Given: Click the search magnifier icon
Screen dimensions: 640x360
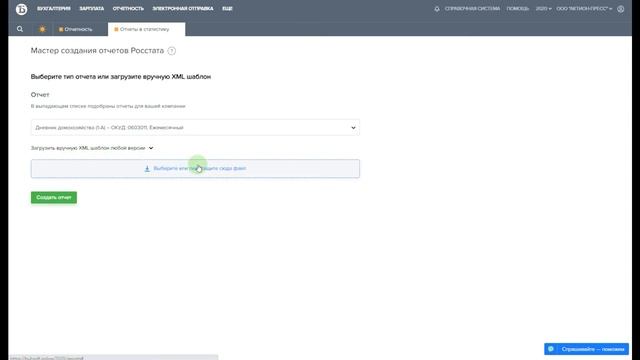Looking at the screenshot, I should [20, 29].
